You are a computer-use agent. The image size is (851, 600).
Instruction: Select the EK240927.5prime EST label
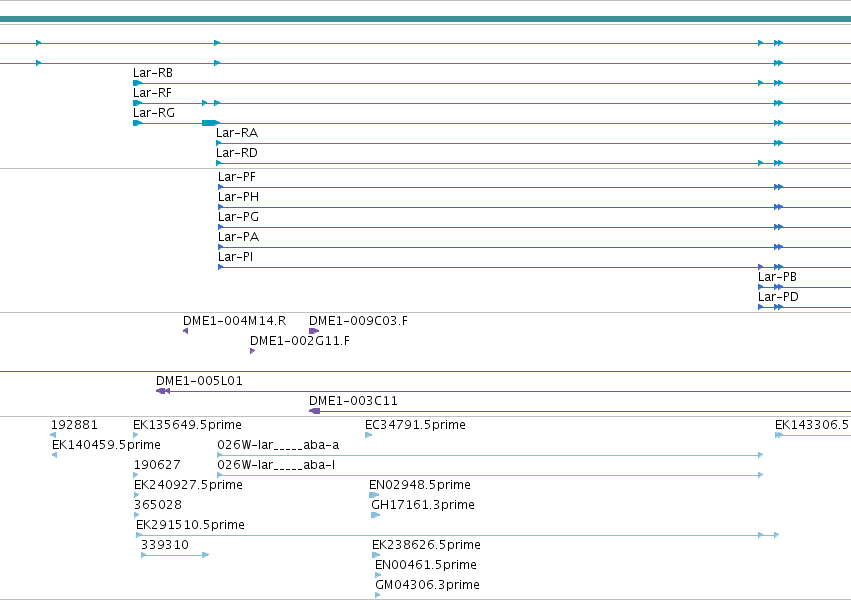(x=188, y=486)
